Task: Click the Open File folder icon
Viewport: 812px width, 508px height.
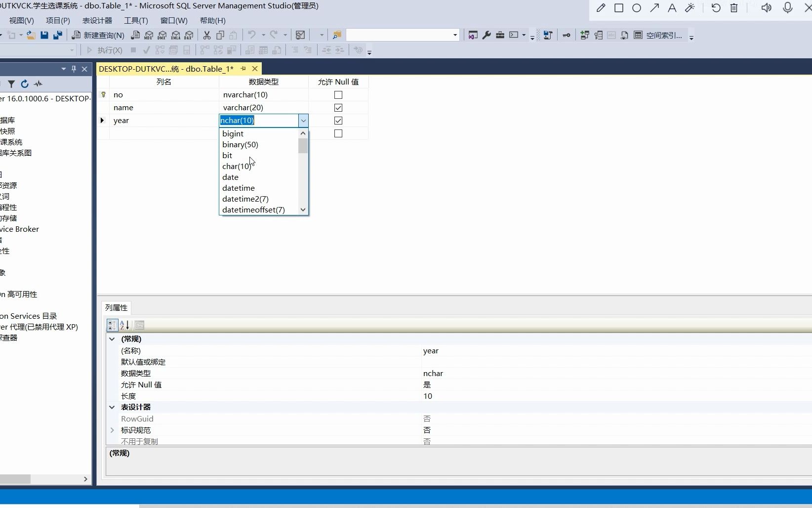Action: [31, 35]
